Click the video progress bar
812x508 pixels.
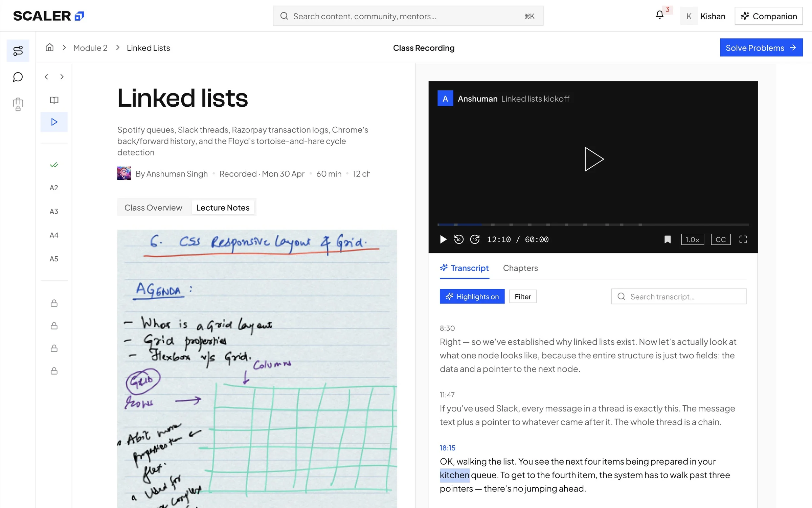click(x=593, y=225)
